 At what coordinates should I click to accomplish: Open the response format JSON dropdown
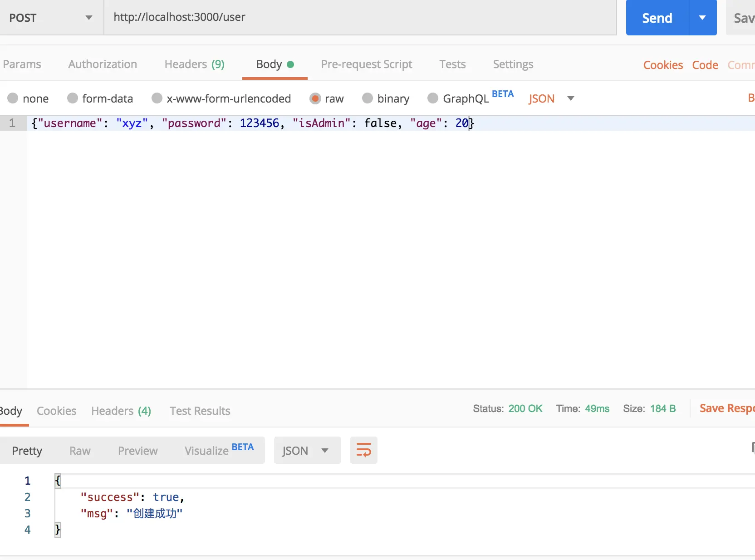tap(307, 450)
